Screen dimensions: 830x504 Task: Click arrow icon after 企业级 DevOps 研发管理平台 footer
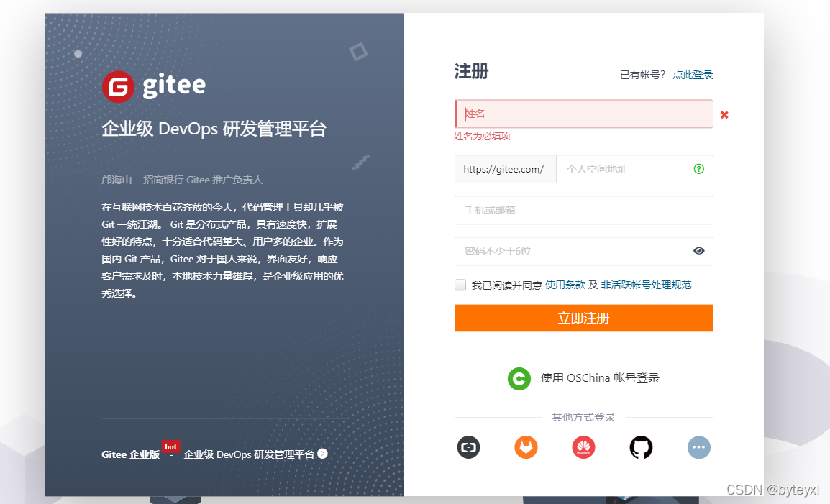point(322,454)
